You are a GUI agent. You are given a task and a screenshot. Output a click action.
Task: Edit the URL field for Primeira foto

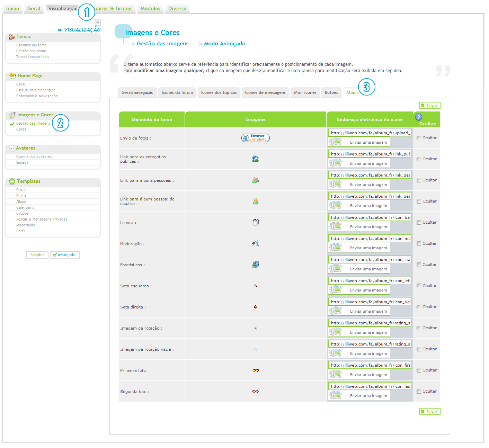point(370,365)
